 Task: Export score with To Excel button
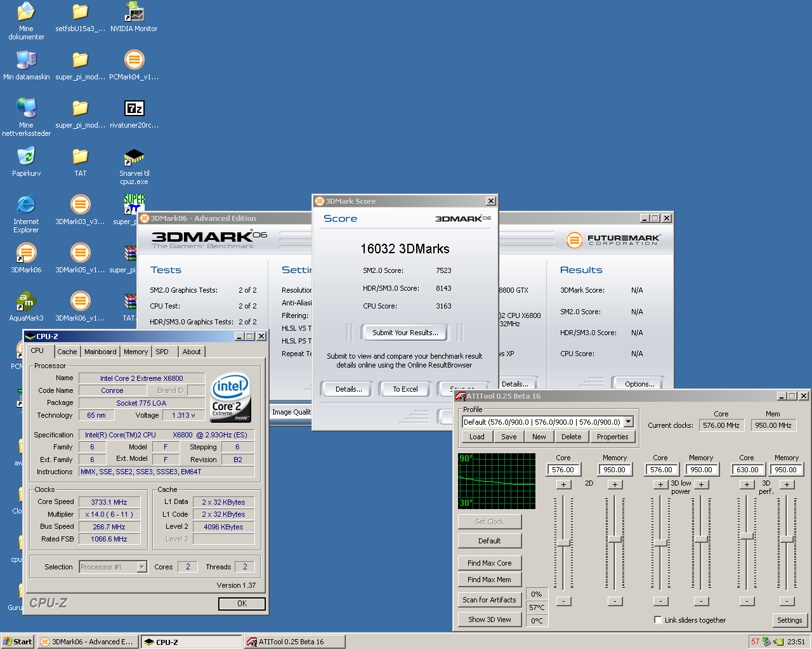point(405,389)
